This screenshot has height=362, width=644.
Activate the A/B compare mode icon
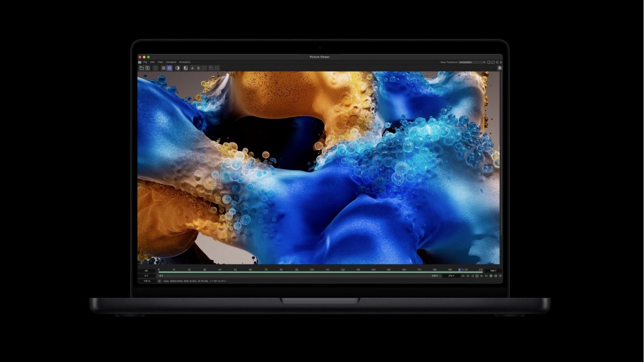click(x=185, y=69)
